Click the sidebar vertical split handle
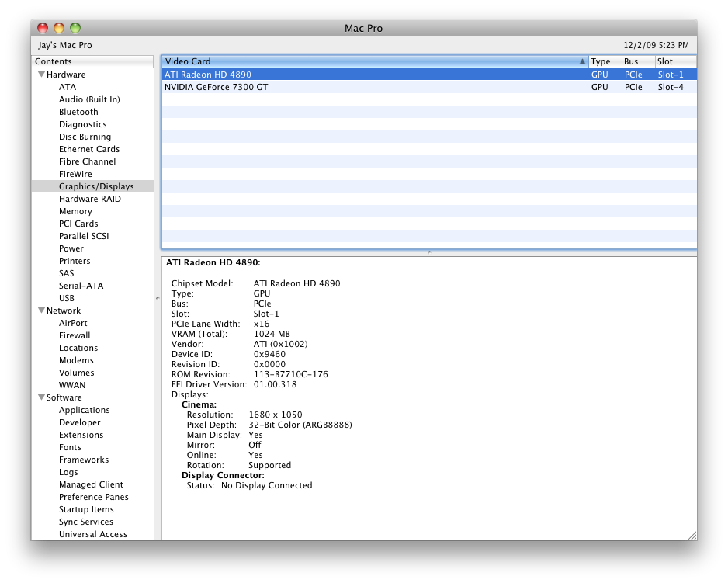 tap(158, 298)
